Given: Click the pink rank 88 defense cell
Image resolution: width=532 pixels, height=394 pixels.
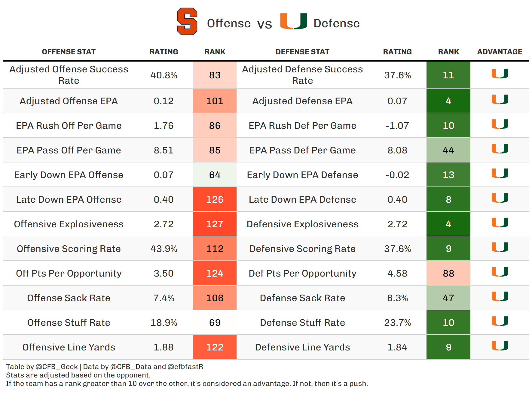Looking at the screenshot, I should [448, 273].
